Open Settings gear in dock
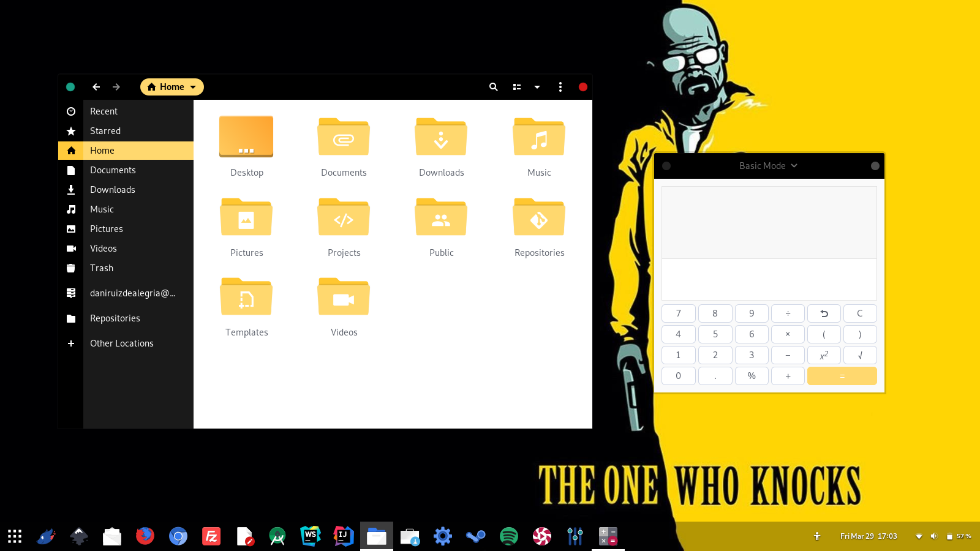980x551 pixels. pos(443,536)
